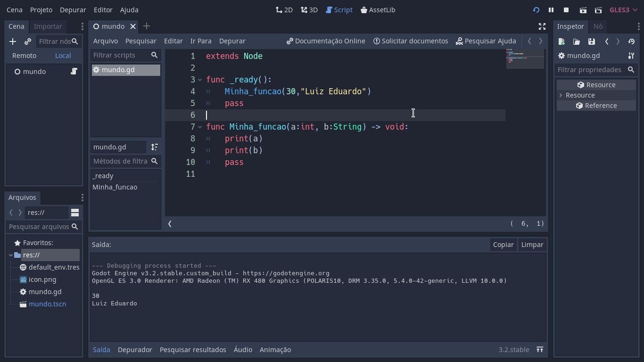Open script editor Ir Para menu
This screenshot has width=644, height=362.
tap(201, 41)
